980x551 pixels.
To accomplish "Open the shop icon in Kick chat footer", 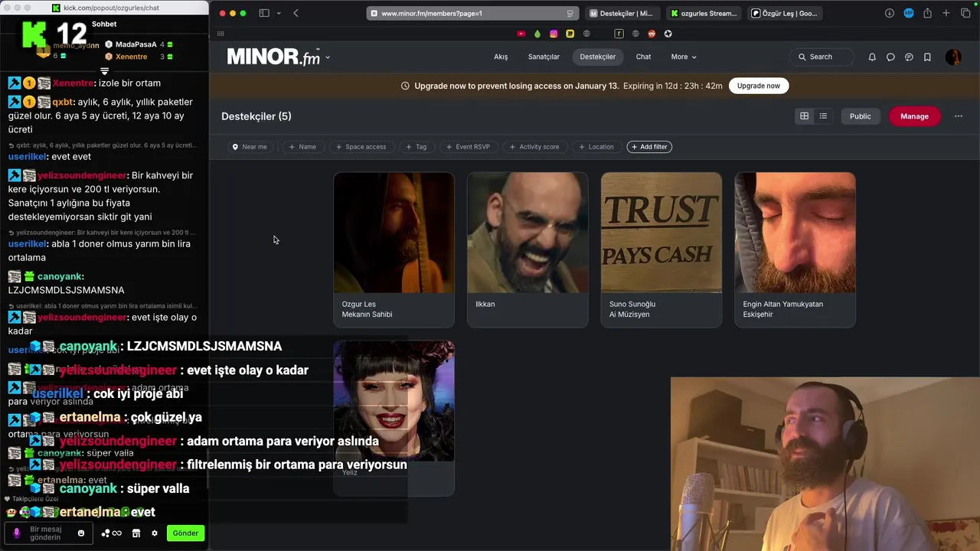I will click(x=136, y=533).
